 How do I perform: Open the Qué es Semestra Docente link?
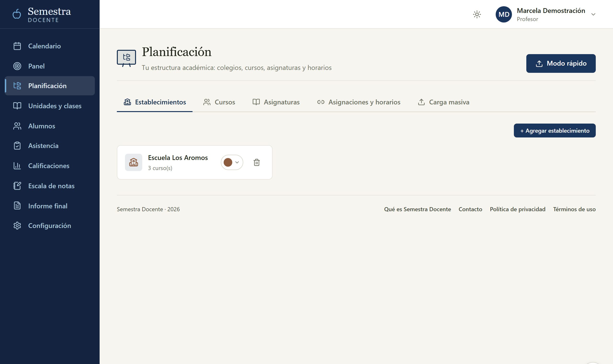coord(418,209)
